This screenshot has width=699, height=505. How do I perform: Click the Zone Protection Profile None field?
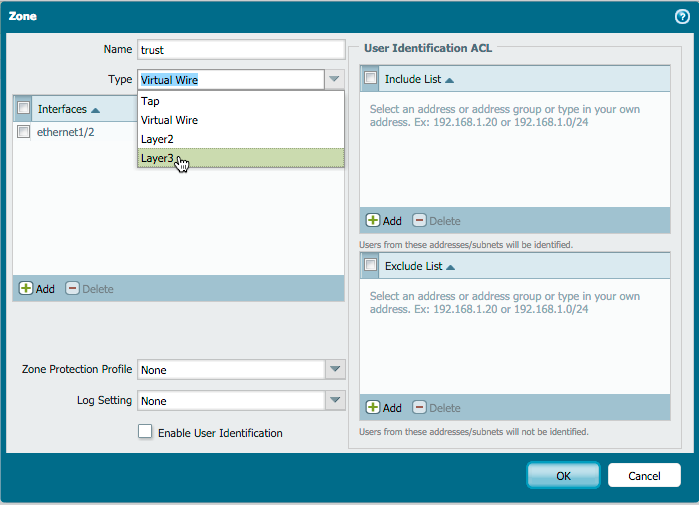(231, 370)
